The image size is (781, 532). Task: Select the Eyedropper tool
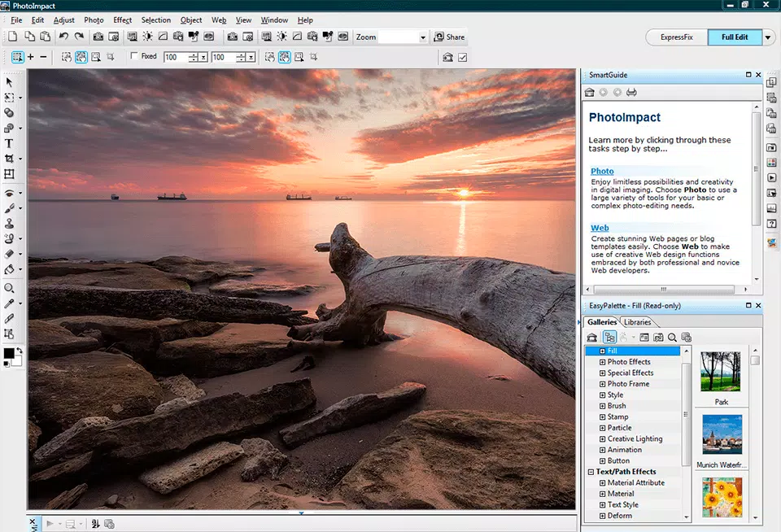9,303
